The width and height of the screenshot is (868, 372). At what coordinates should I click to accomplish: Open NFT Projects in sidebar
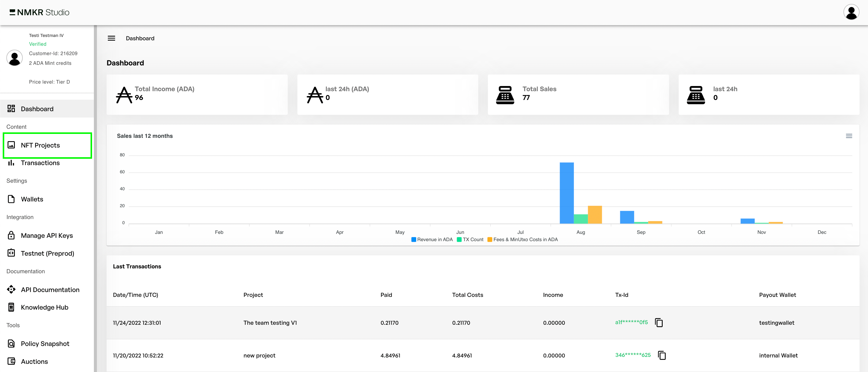41,145
